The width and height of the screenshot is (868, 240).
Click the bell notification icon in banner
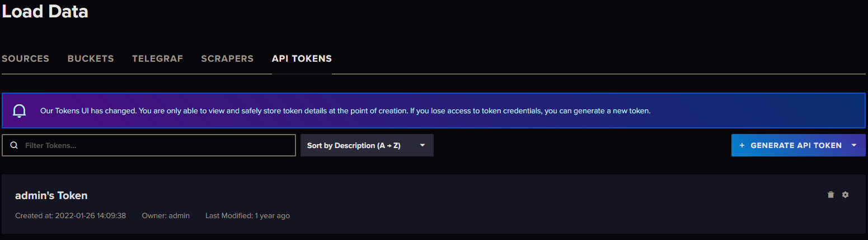(x=20, y=111)
